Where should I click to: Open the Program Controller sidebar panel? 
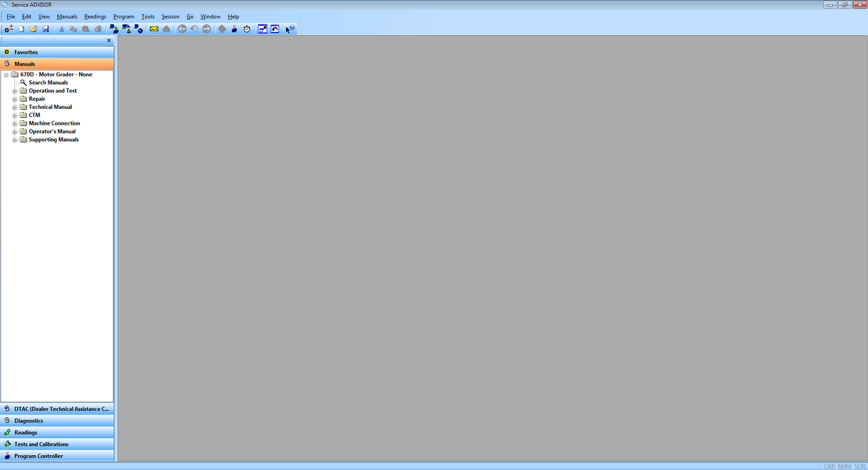[x=57, y=456]
